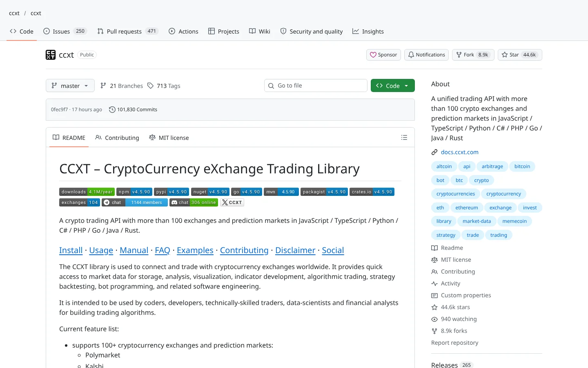
Task: Open the 101,830 Commits history
Action: (133, 110)
